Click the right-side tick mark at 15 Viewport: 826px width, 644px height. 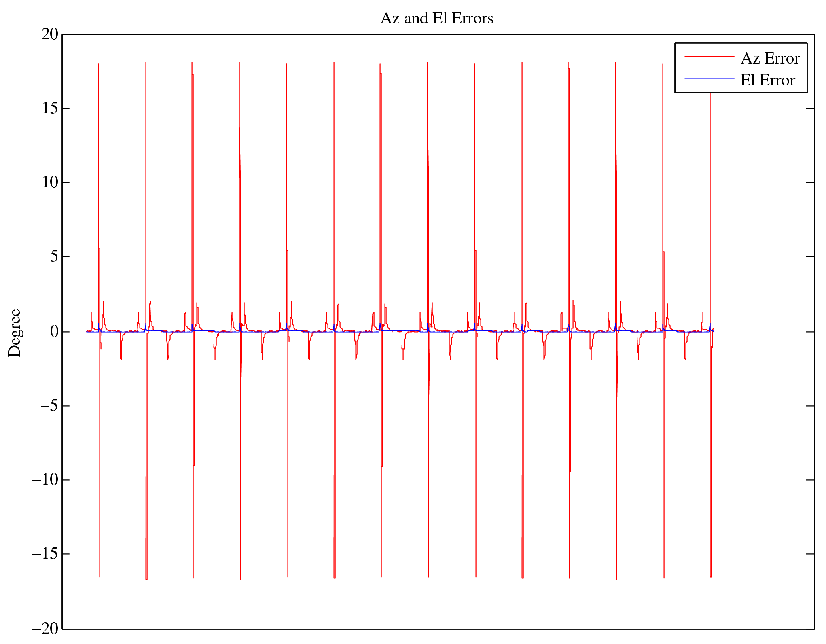[x=810, y=108]
